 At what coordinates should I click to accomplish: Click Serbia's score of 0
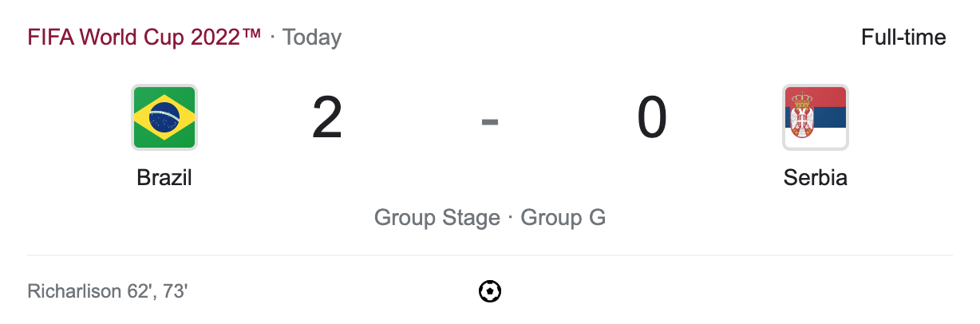(x=652, y=118)
